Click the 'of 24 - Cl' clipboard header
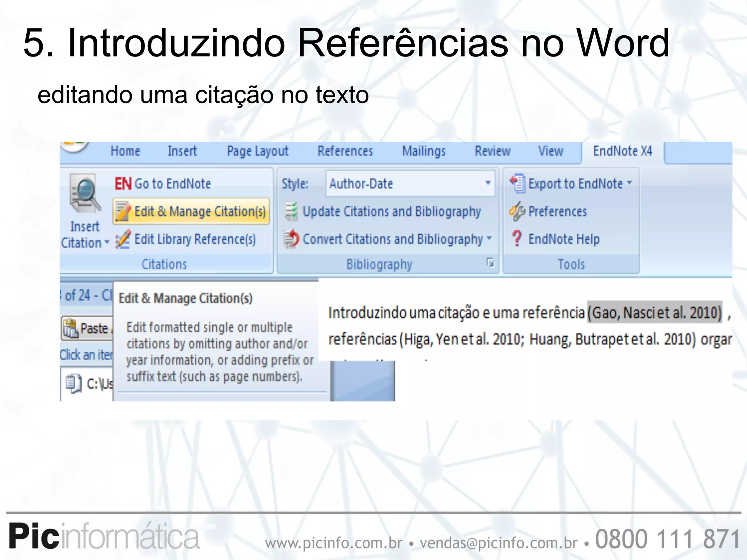This screenshot has width=747, height=560. 87,295
